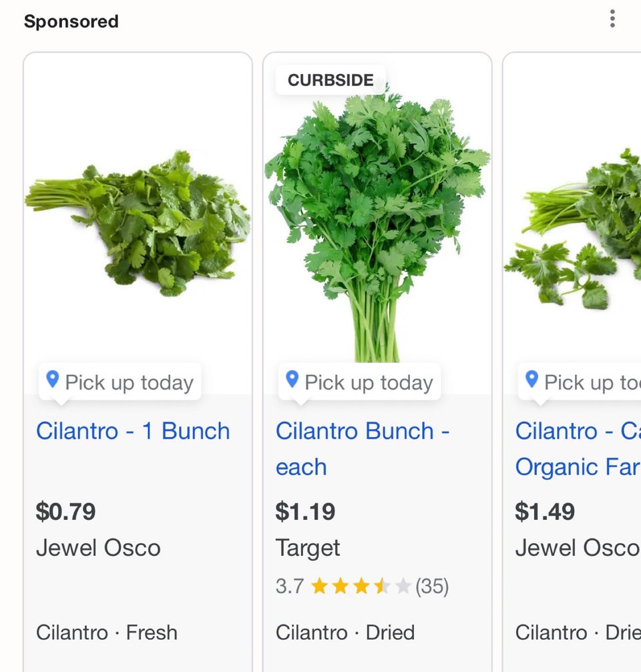Viewport: 641px width, 672px height.
Task: Click the location pin on Target card
Action: (292, 380)
